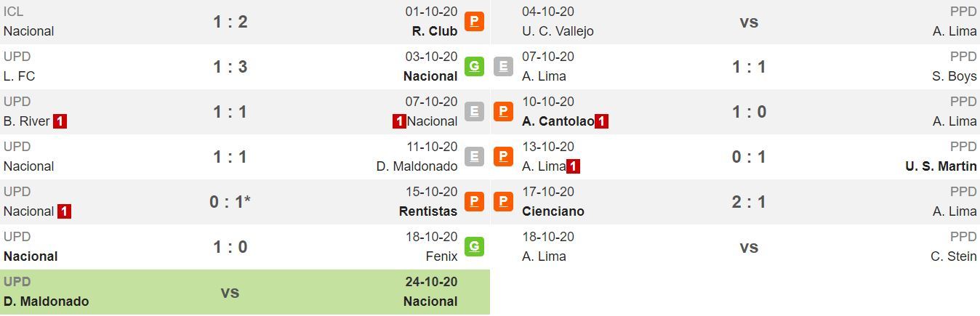The width and height of the screenshot is (980, 316).
Task: Open the 2 : 1 score of Cienciano vs A. Lima
Action: pyautogui.click(x=749, y=202)
